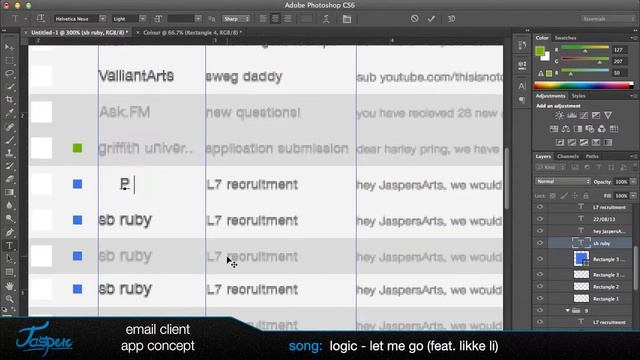This screenshot has height=360, width=640.
Task: Open the blend mode dropdown Normal
Action: coord(563,182)
